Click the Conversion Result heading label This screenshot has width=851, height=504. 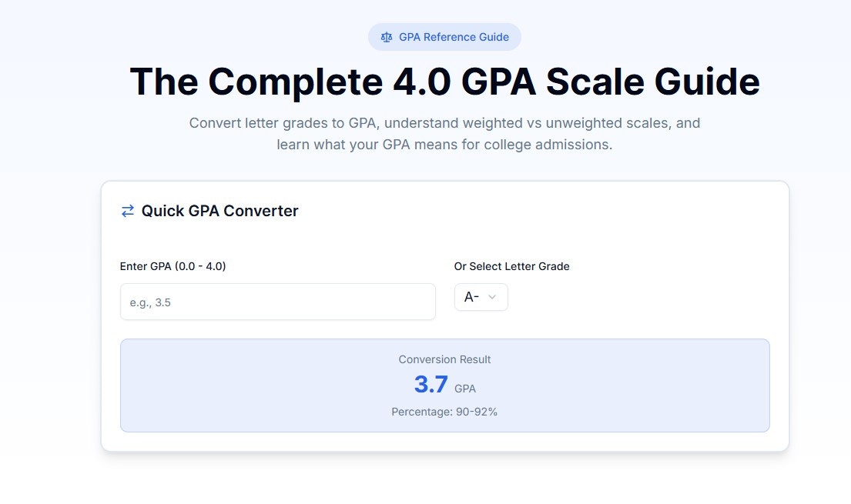tap(444, 359)
